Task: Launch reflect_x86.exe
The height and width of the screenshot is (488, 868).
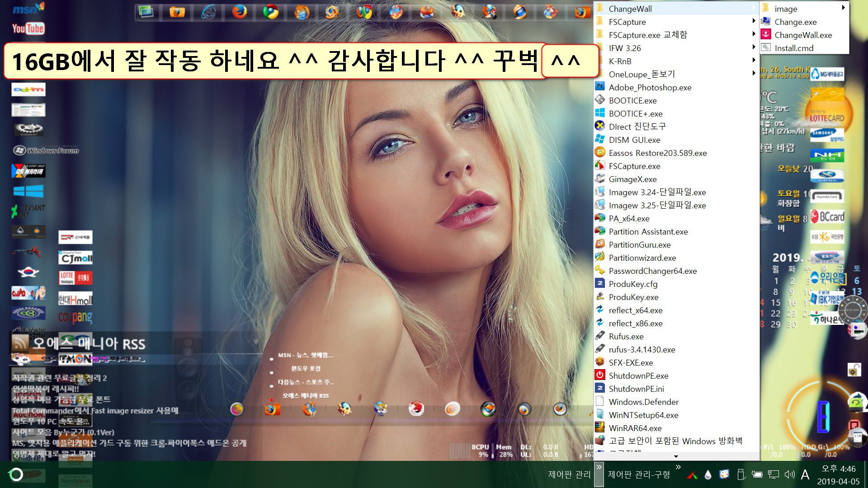Action: pyautogui.click(x=676, y=323)
